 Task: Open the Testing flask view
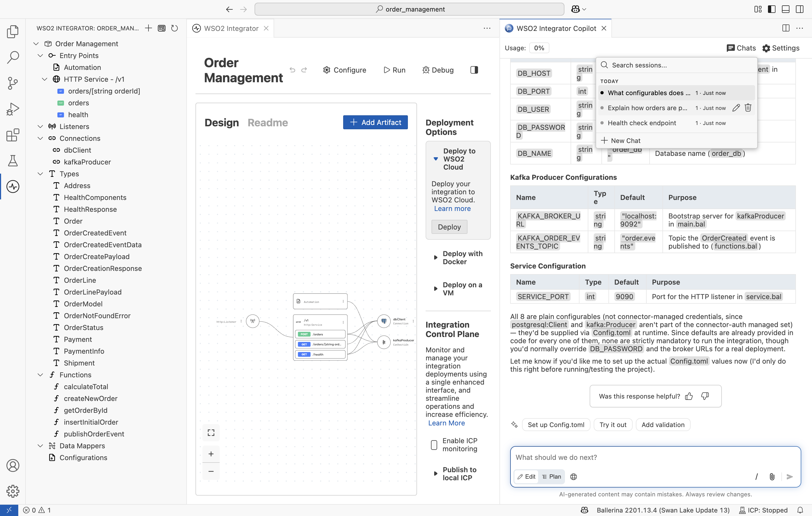[13, 161]
